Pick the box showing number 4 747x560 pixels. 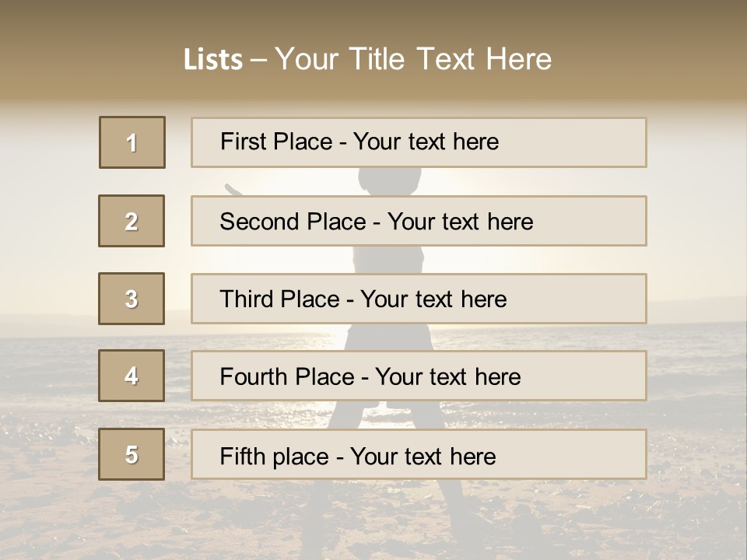point(132,376)
